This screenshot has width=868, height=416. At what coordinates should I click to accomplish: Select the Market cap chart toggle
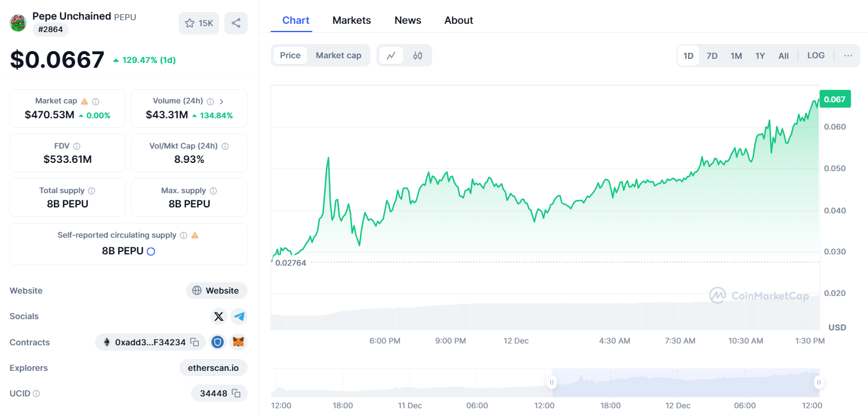point(338,55)
